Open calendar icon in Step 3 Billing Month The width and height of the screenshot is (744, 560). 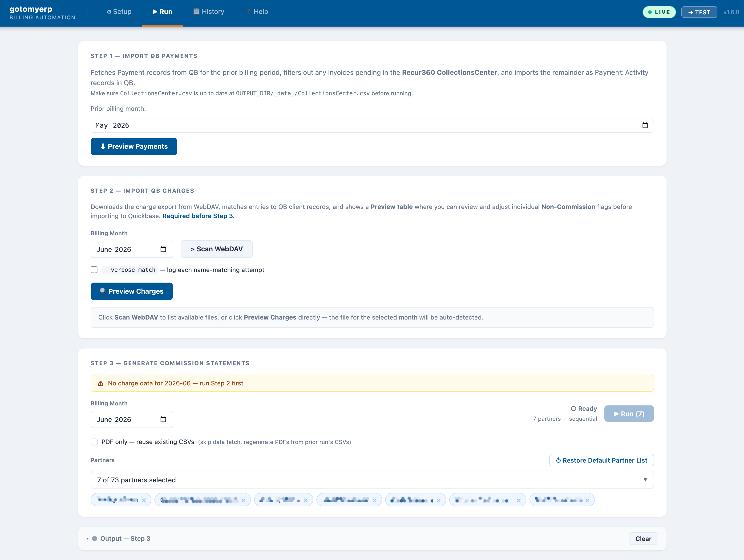tap(163, 419)
